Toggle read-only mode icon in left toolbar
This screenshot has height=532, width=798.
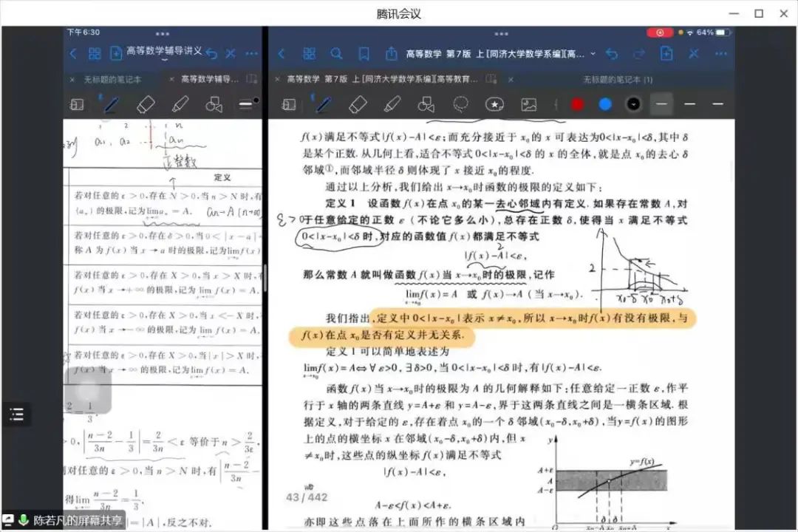pos(76,104)
